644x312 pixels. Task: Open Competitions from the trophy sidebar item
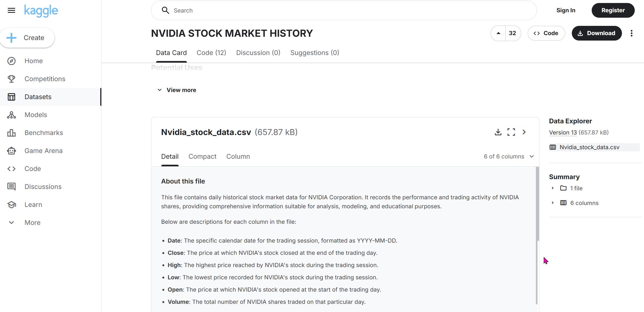pyautogui.click(x=45, y=79)
